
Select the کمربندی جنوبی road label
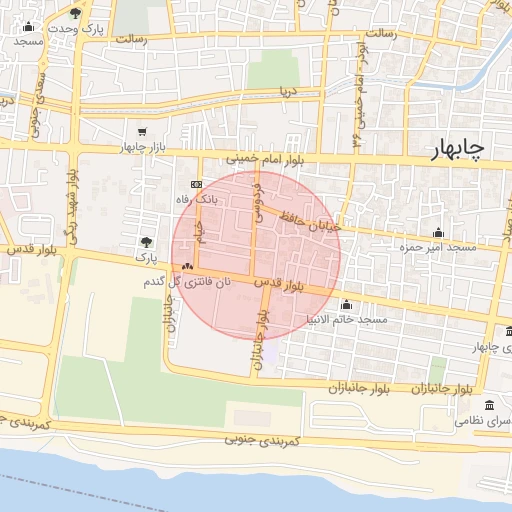click(x=262, y=440)
